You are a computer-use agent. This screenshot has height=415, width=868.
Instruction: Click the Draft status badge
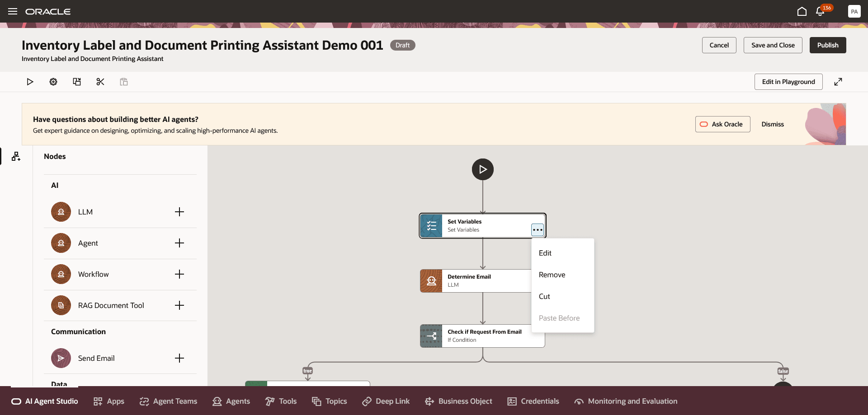402,45
